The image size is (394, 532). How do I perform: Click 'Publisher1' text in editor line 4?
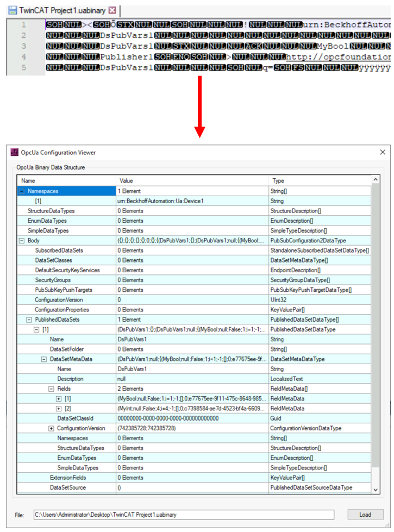click(x=126, y=57)
